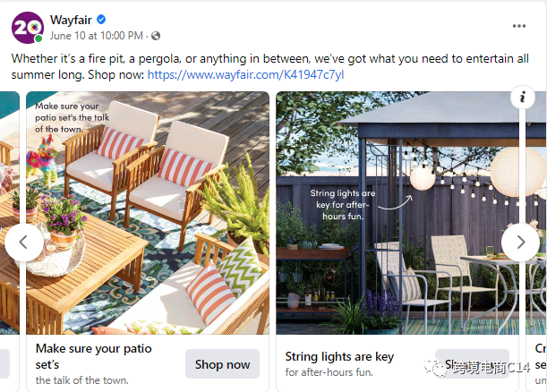
Task: Click 'the talk of the town.' description text
Action: pos(82,380)
